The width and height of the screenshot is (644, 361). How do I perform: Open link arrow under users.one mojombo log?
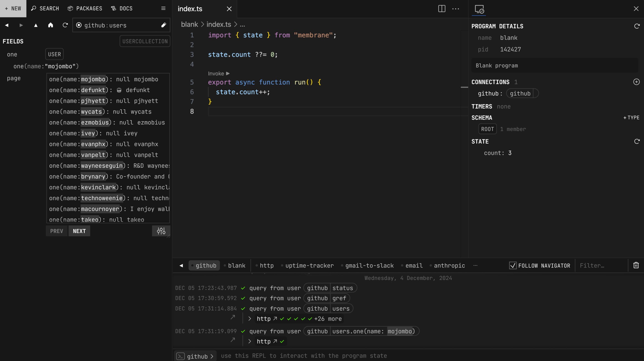(233, 340)
